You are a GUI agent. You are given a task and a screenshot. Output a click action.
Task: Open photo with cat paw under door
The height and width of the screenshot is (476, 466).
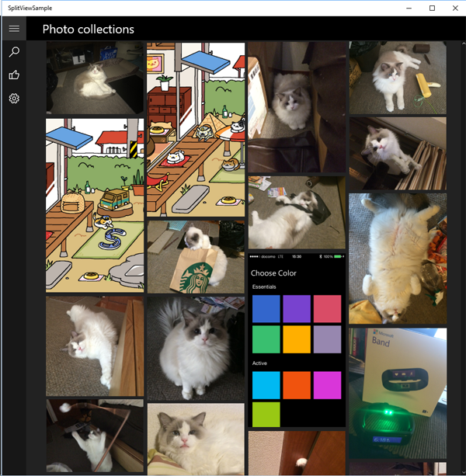coord(297,453)
